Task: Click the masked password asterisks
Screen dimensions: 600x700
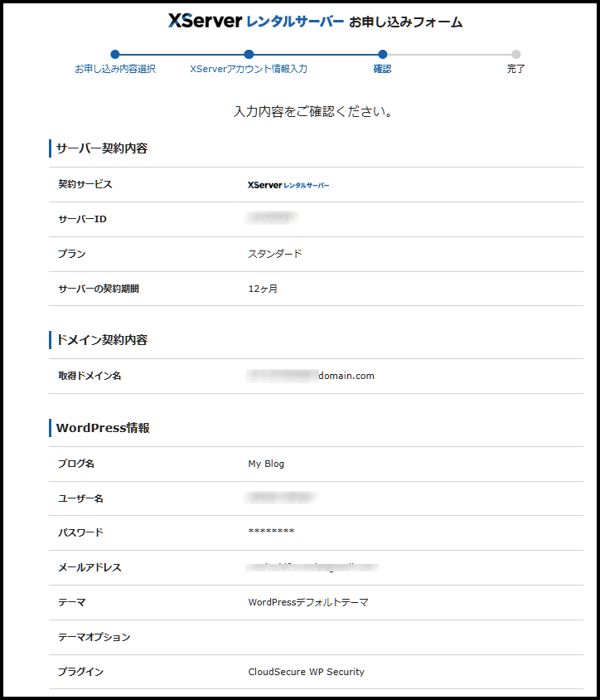Action: 271,531
